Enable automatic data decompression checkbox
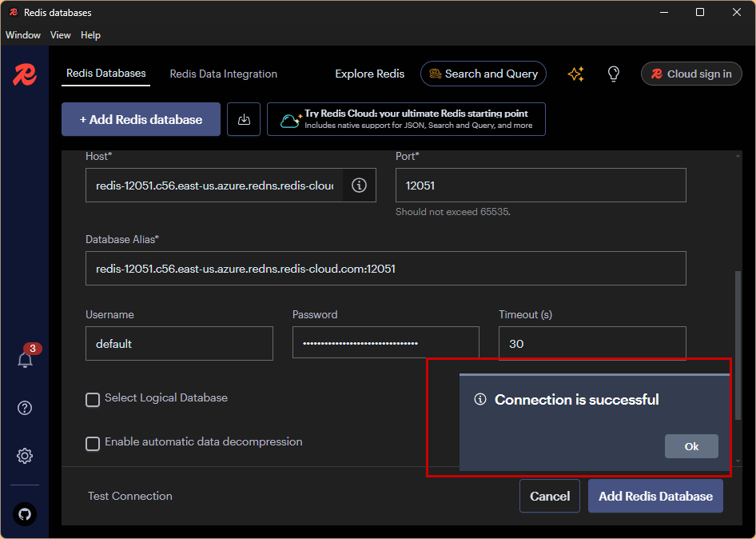756x539 pixels. point(93,444)
